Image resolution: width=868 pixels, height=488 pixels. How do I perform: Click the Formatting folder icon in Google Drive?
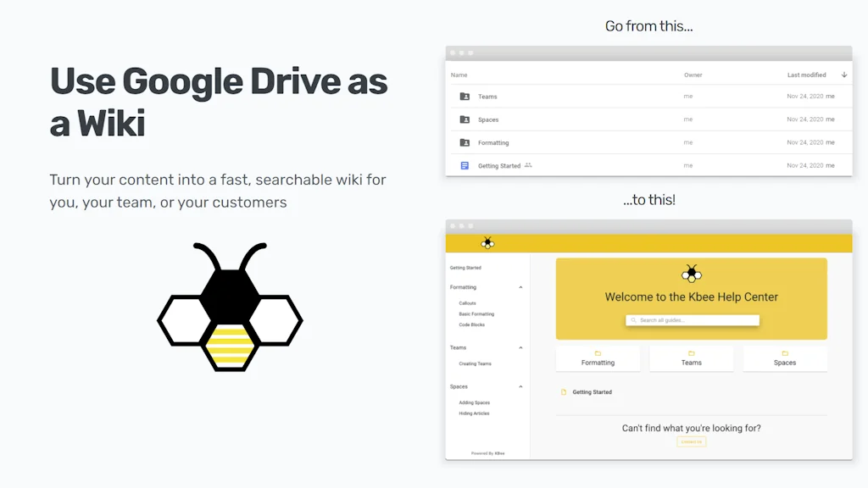coord(463,142)
